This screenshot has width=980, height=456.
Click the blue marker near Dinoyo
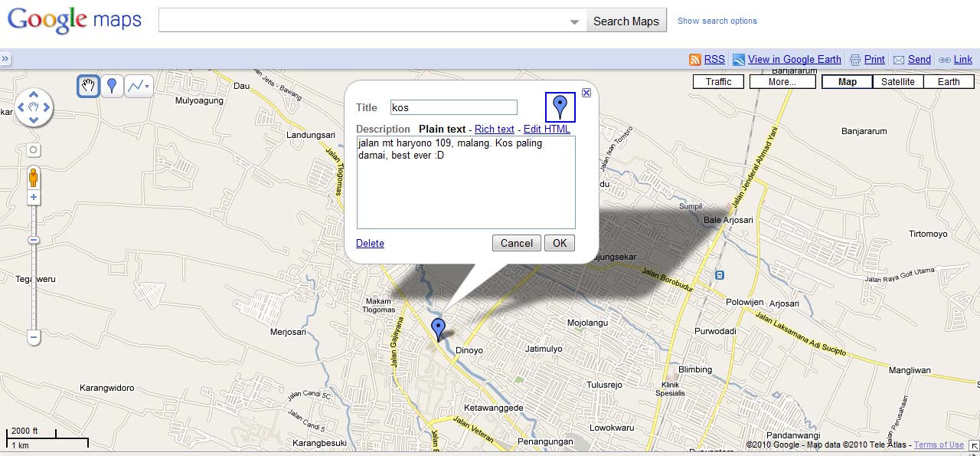pos(438,328)
